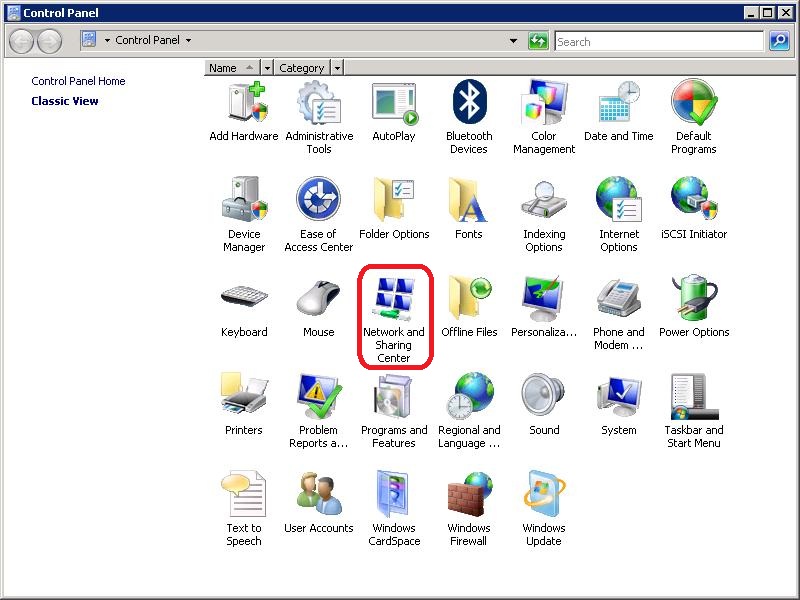800x600 pixels.
Task: Open User Accounts
Action: (x=319, y=503)
